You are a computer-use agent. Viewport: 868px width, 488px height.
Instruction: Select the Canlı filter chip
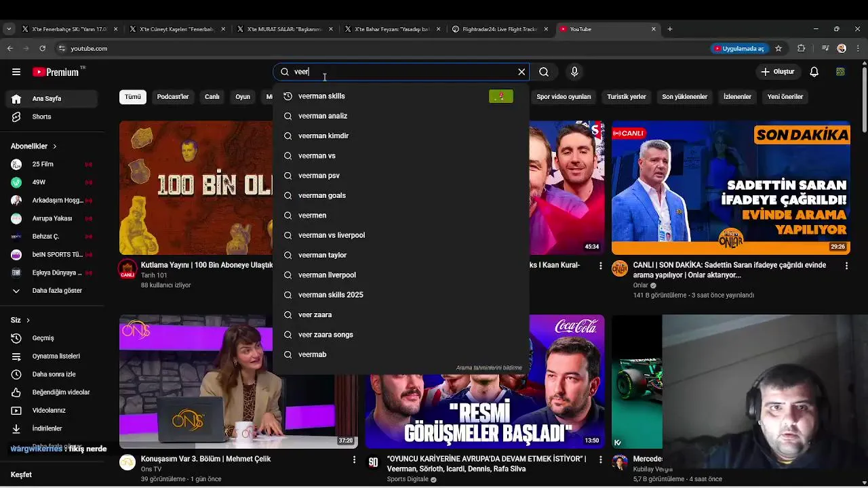pos(212,97)
